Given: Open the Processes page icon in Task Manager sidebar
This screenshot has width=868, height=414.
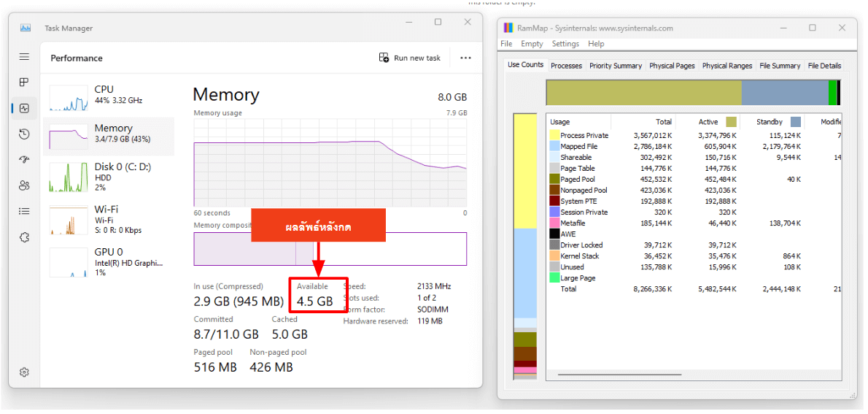Looking at the screenshot, I should [24, 82].
